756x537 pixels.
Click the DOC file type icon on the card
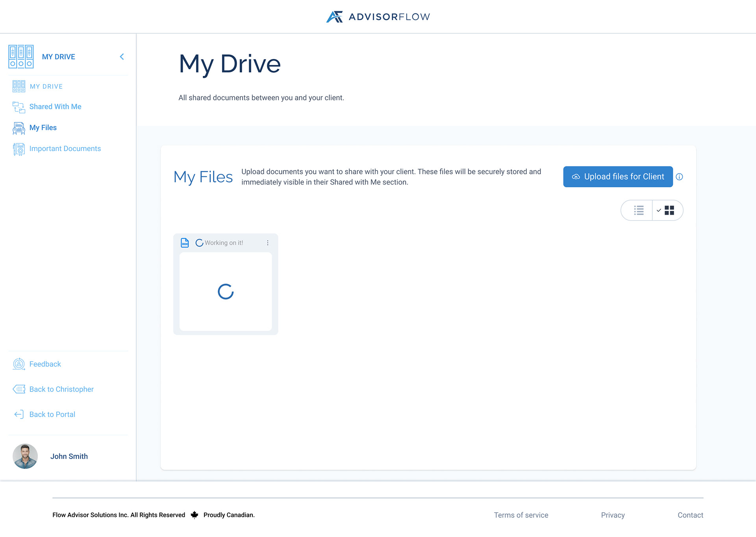pyautogui.click(x=185, y=243)
